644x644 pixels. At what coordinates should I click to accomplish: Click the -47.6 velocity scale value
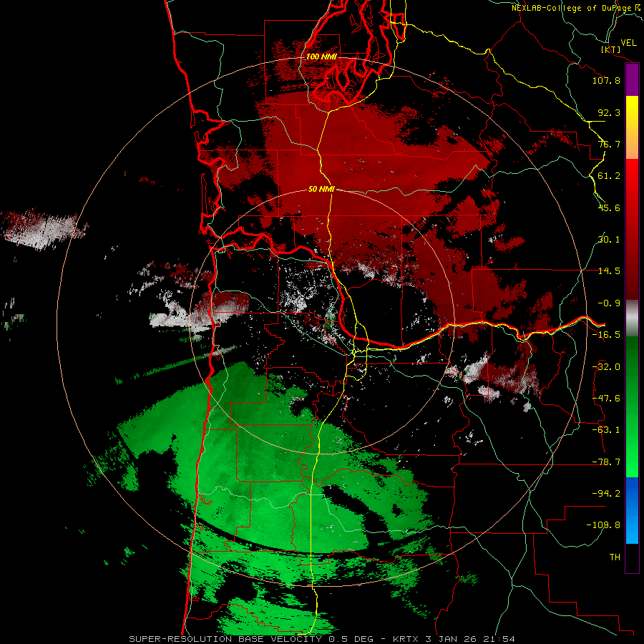point(606,399)
